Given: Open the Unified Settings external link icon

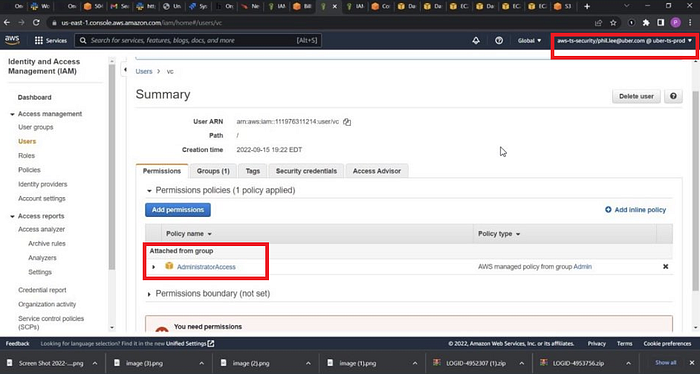Looking at the screenshot, I should [x=211, y=344].
